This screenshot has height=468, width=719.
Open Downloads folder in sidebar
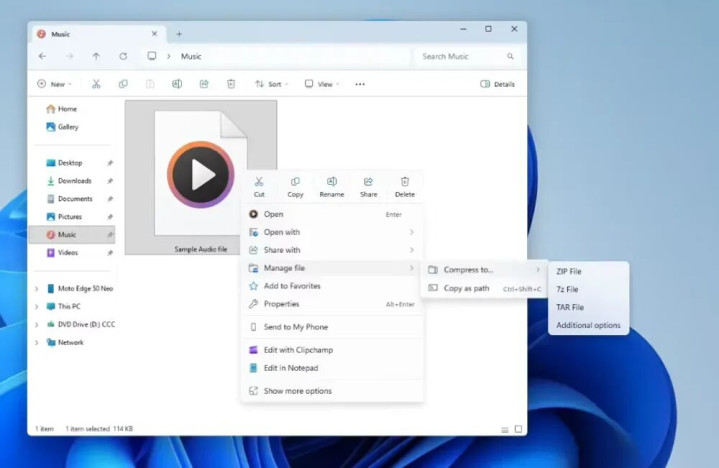pyautogui.click(x=75, y=181)
